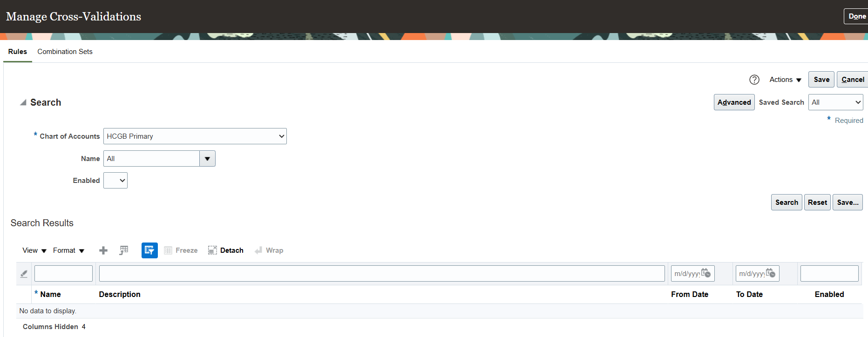Expand the Name dropdown arrow

tap(207, 159)
